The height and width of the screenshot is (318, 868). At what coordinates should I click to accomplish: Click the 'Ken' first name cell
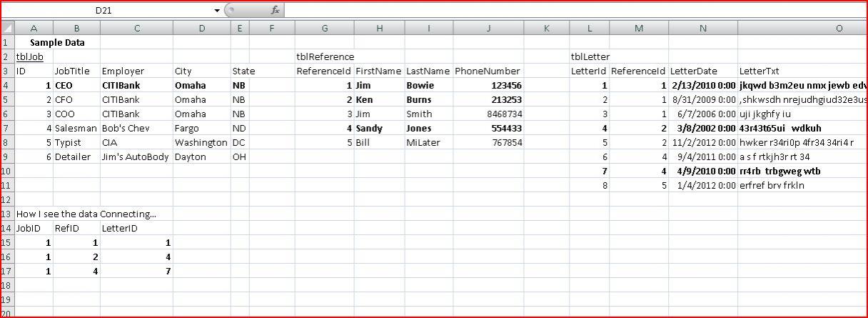coord(379,100)
